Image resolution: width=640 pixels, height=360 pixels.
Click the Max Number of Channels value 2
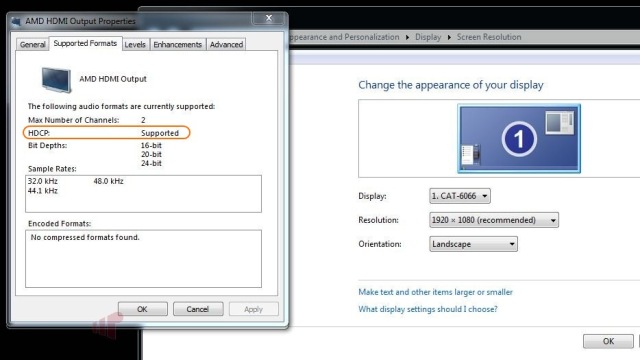point(143,120)
